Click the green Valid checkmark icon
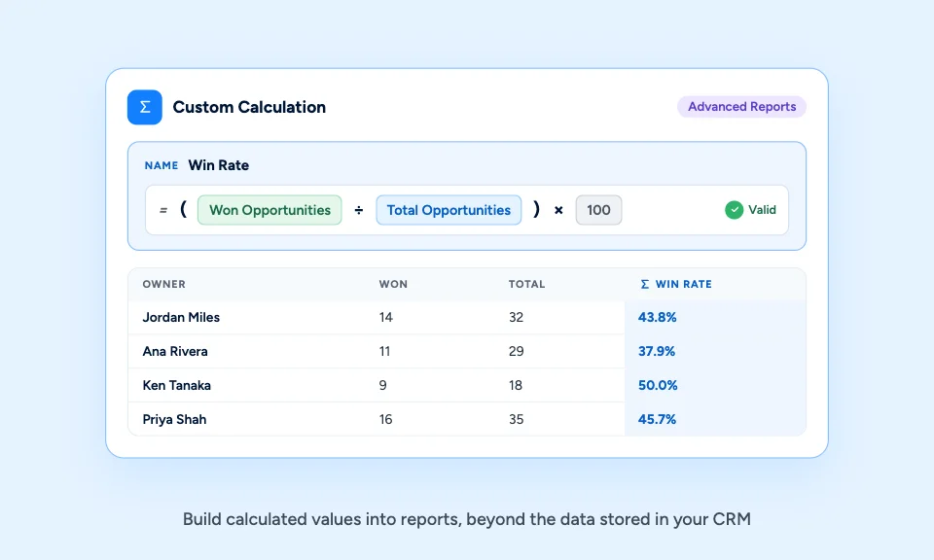This screenshot has width=934, height=560. [x=734, y=210]
